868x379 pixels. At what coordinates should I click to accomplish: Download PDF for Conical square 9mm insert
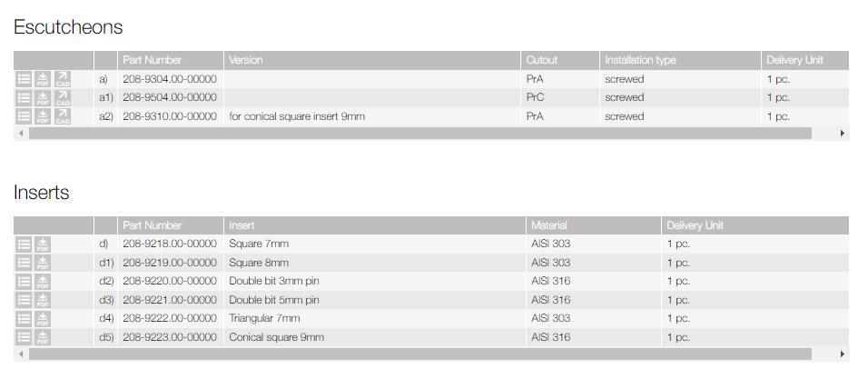click(x=44, y=337)
